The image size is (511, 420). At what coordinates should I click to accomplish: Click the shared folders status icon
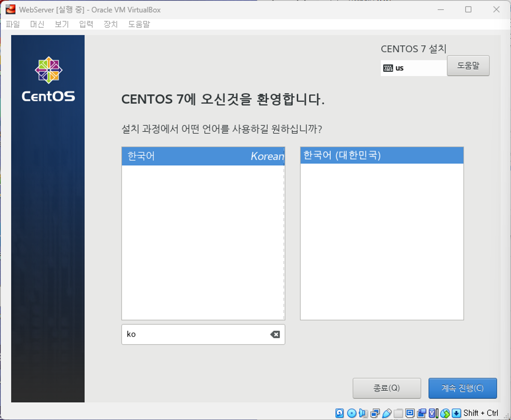pos(398,413)
